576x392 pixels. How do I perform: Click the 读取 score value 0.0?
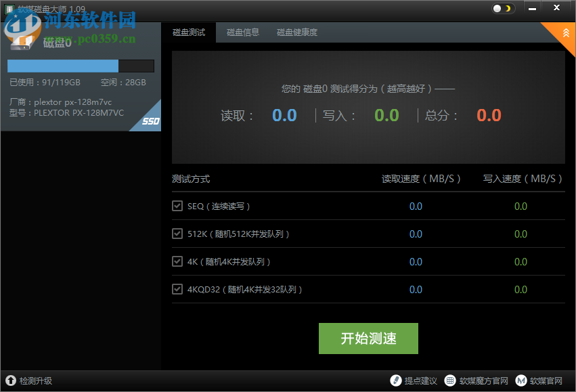(284, 115)
